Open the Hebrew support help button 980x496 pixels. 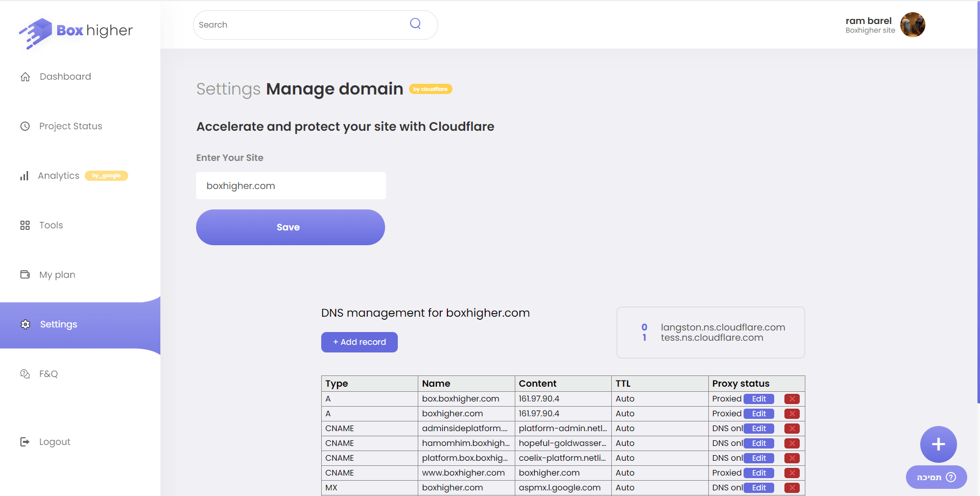click(x=936, y=477)
